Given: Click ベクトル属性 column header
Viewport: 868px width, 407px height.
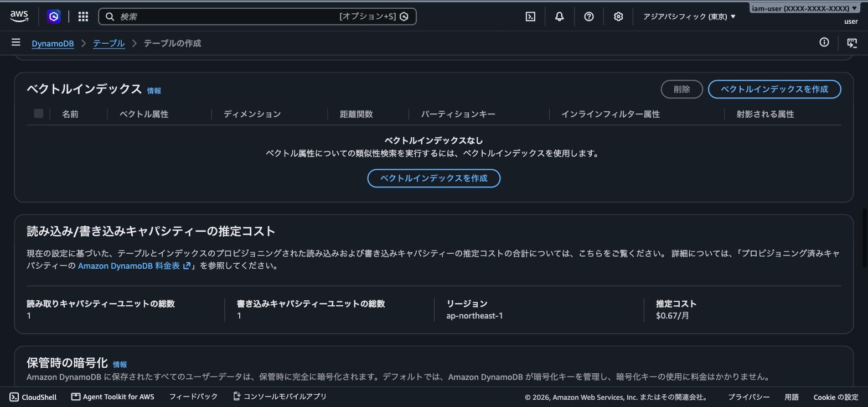Looking at the screenshot, I should tap(144, 114).
